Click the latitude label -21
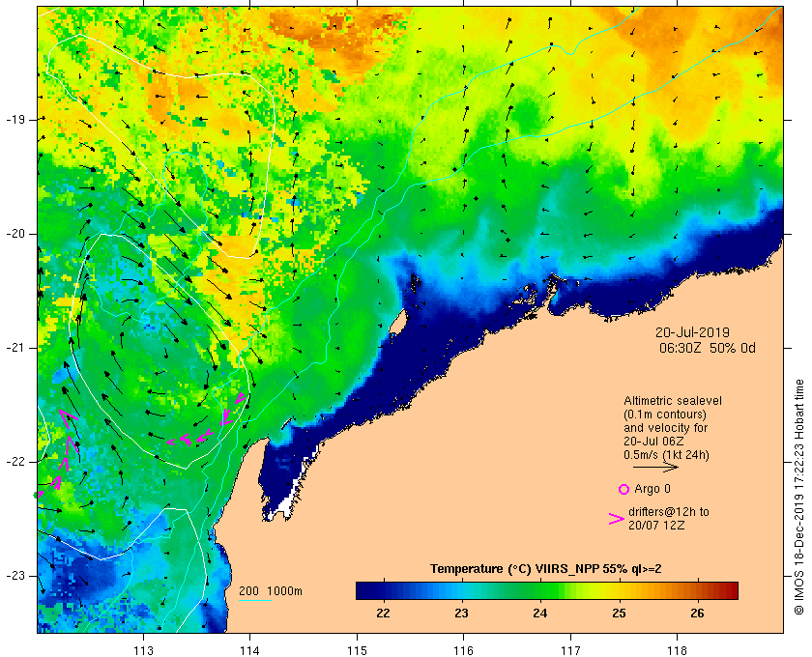 15,348
